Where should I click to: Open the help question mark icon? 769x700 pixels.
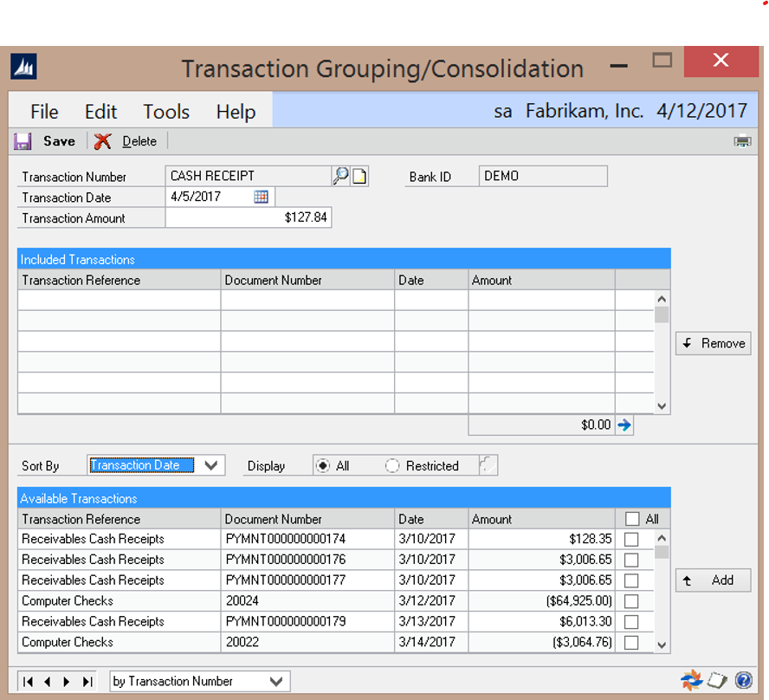tap(742, 681)
